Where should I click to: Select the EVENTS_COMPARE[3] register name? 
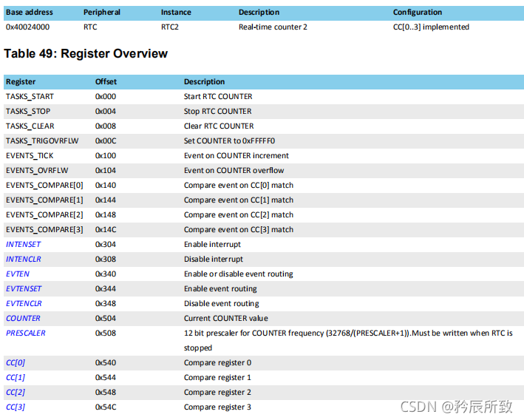pos(44,230)
